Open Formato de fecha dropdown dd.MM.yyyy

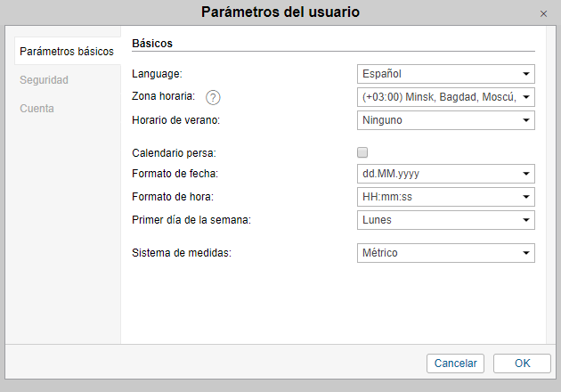[x=446, y=174]
